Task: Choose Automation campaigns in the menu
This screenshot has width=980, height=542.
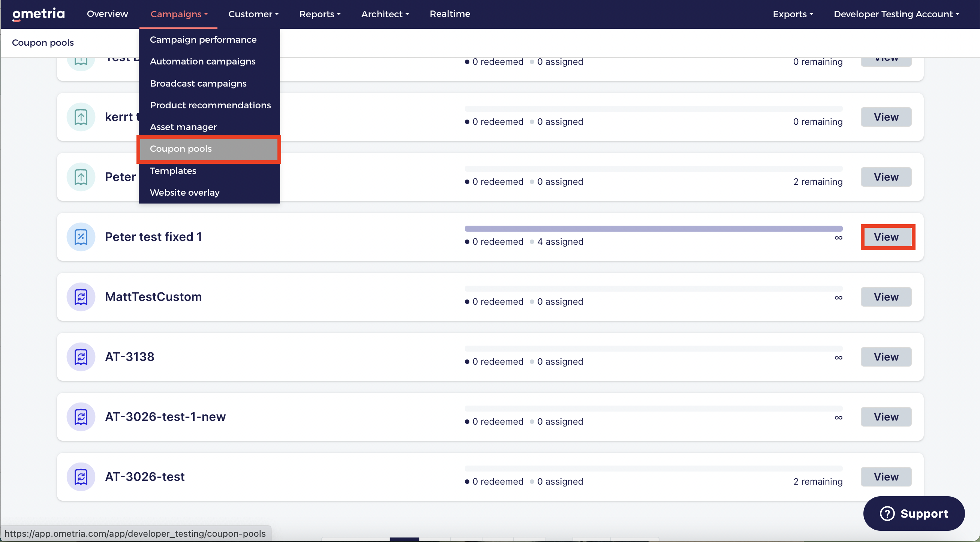Action: 209,61
